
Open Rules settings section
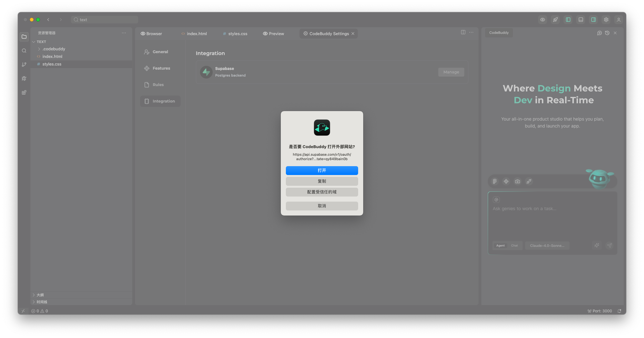(160, 85)
